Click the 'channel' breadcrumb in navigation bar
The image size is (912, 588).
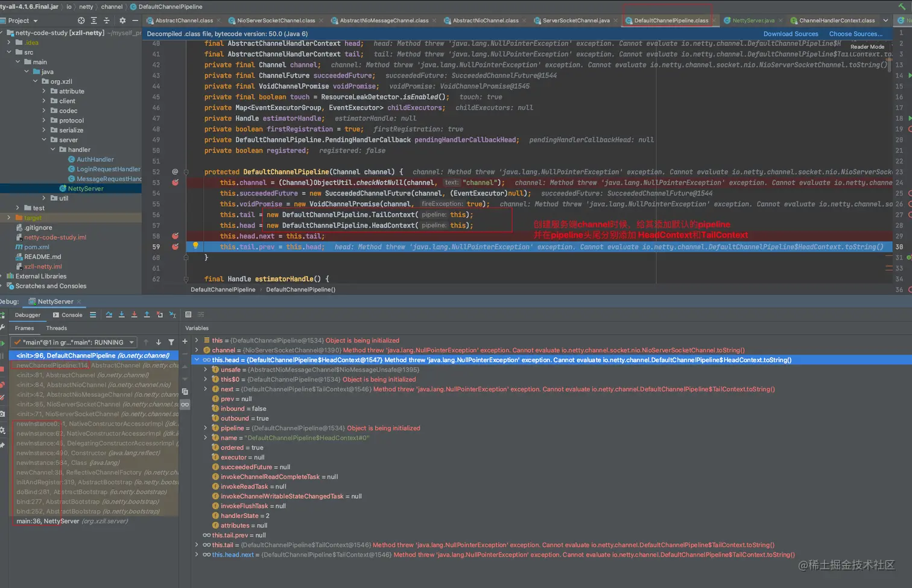point(112,7)
